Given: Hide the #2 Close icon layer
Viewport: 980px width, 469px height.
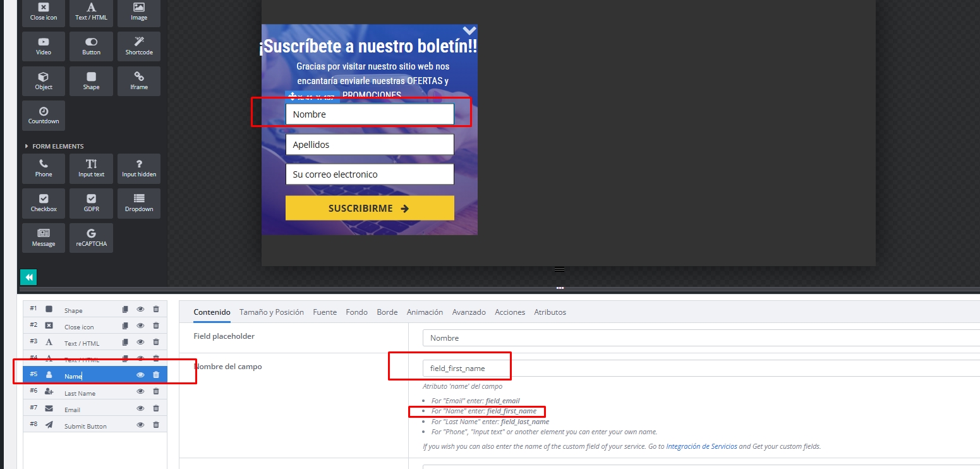Looking at the screenshot, I should point(140,326).
